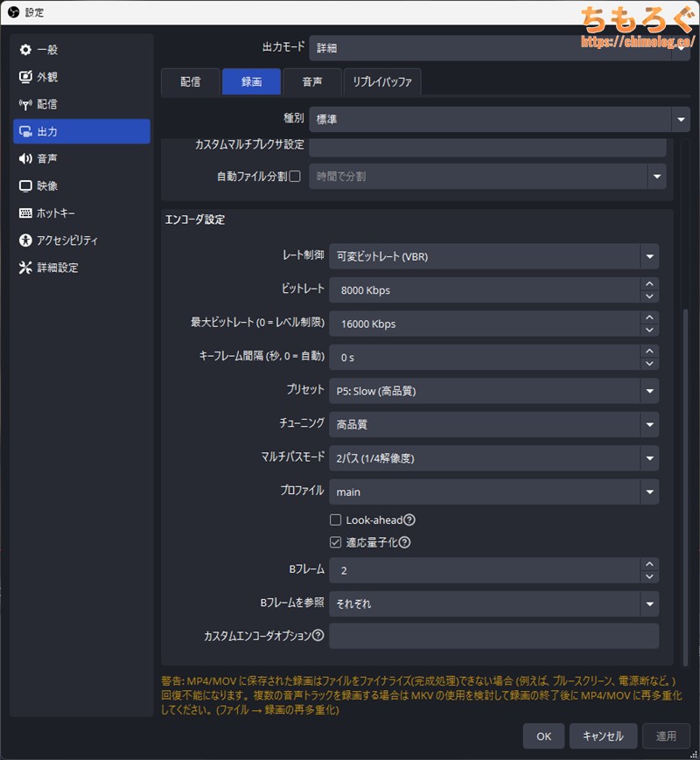700x760 pixels.
Task: Switch to the リプレイバッファ tab
Action: click(381, 82)
